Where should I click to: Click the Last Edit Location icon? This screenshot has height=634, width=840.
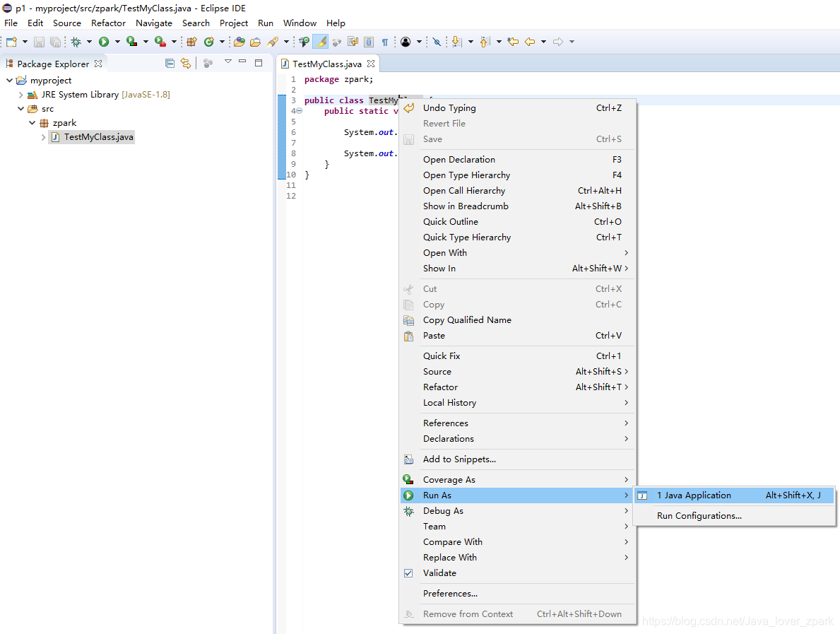click(x=513, y=42)
